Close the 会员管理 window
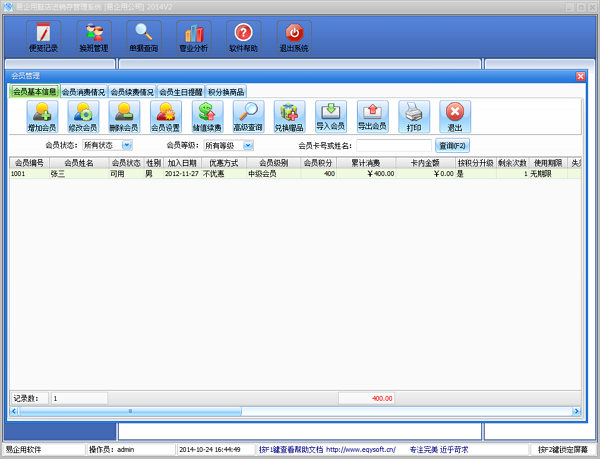The height and width of the screenshot is (459, 600). pyautogui.click(x=580, y=76)
